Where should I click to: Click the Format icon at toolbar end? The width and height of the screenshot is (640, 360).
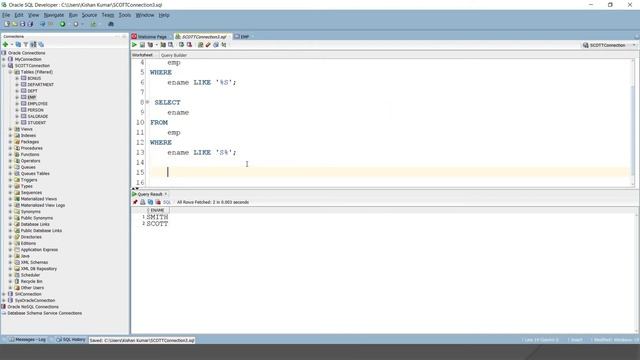[224, 44]
